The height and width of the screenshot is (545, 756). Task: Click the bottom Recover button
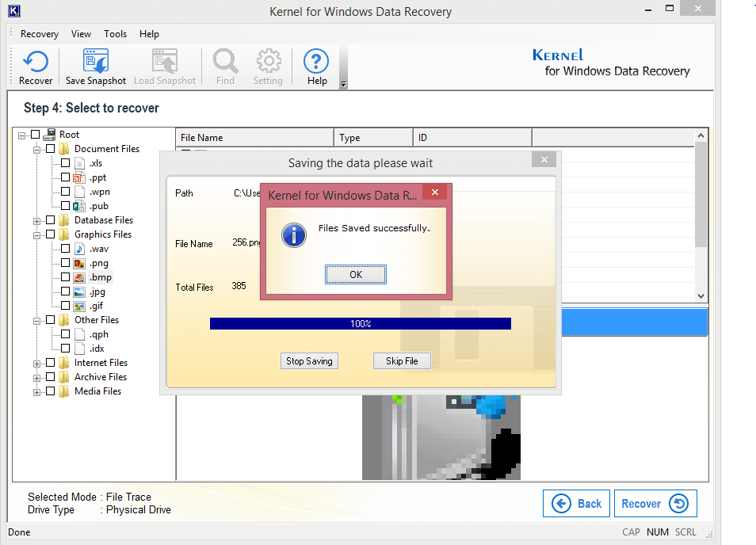(655, 504)
